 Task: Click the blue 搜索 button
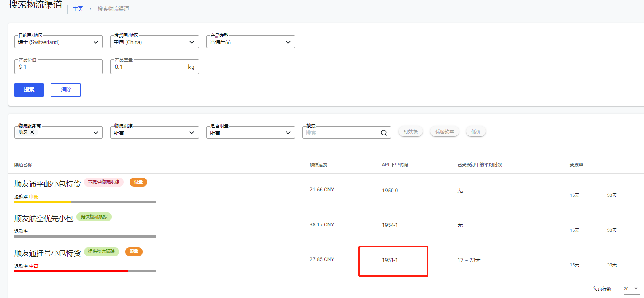29,90
